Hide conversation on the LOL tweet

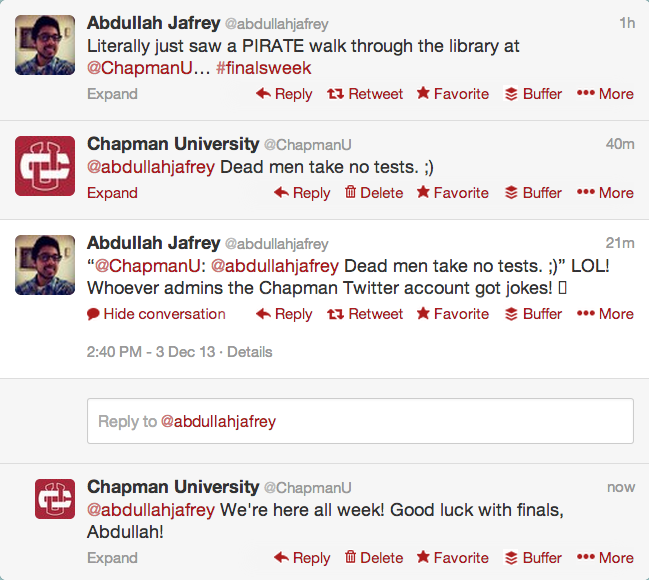pyautogui.click(x=156, y=314)
